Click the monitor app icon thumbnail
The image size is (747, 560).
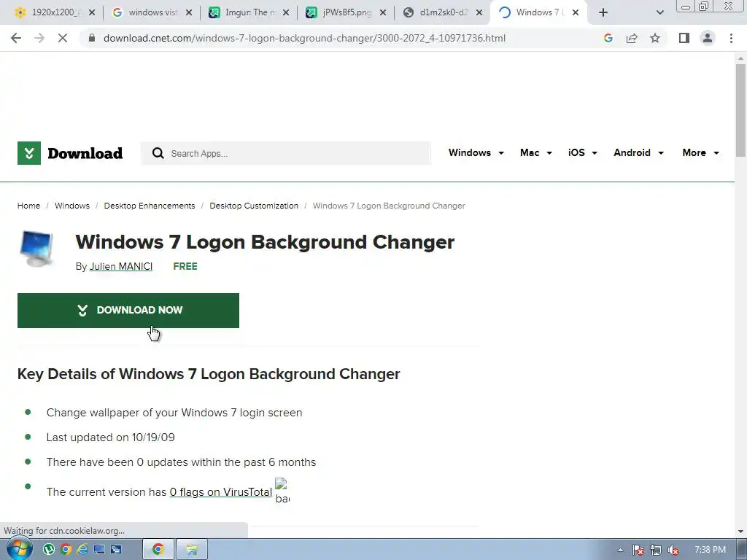37,249
